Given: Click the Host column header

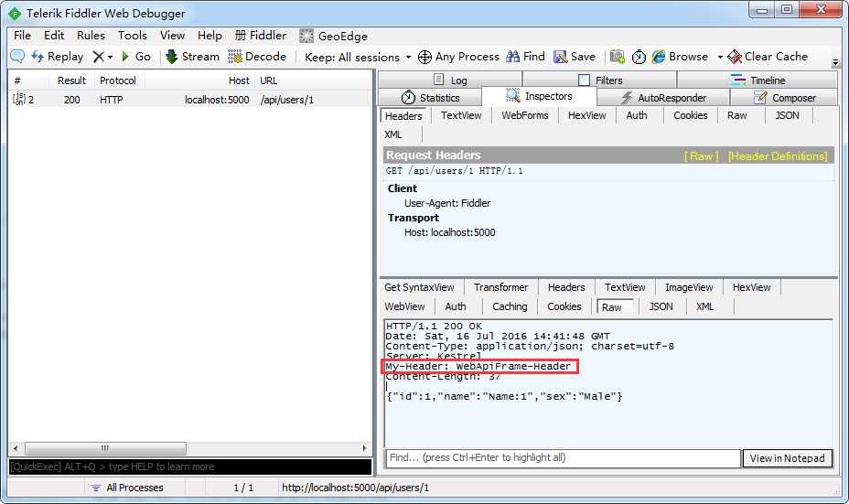Looking at the screenshot, I should pos(239,80).
